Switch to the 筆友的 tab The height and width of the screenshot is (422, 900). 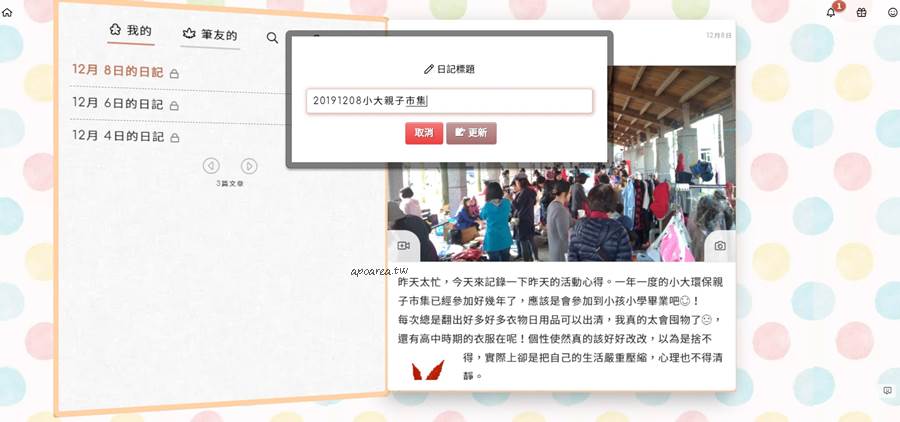(x=210, y=34)
